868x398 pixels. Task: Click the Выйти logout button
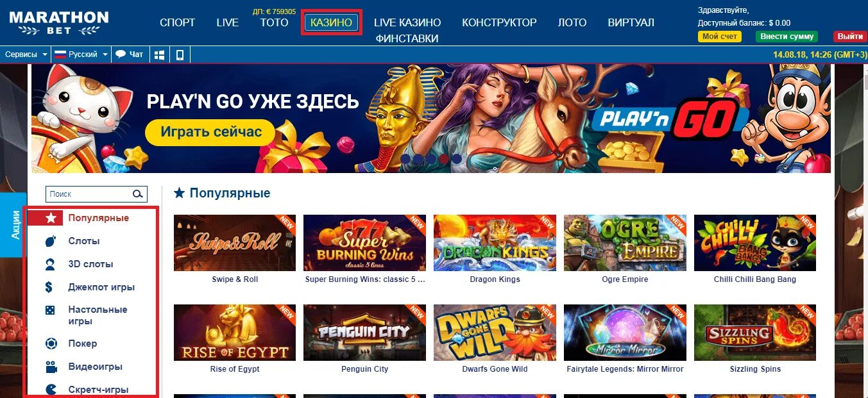click(849, 37)
